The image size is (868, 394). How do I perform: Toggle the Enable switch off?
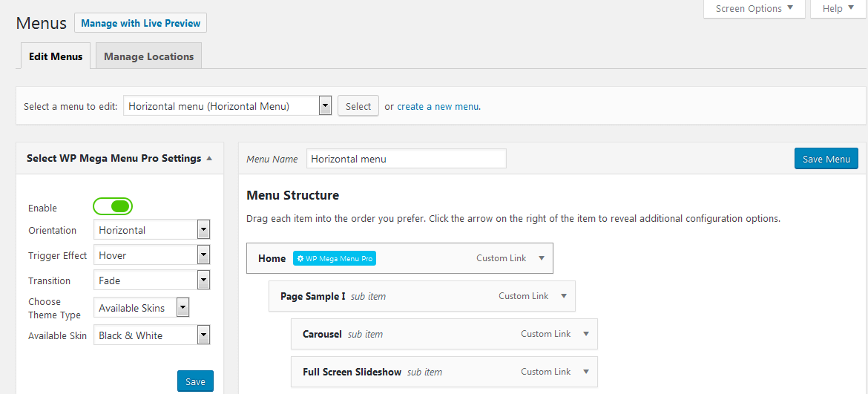[113, 207]
